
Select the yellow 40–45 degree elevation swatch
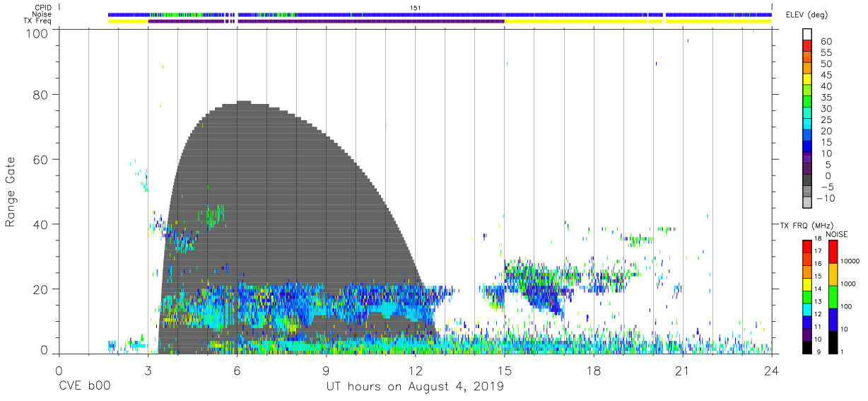pyautogui.click(x=809, y=81)
